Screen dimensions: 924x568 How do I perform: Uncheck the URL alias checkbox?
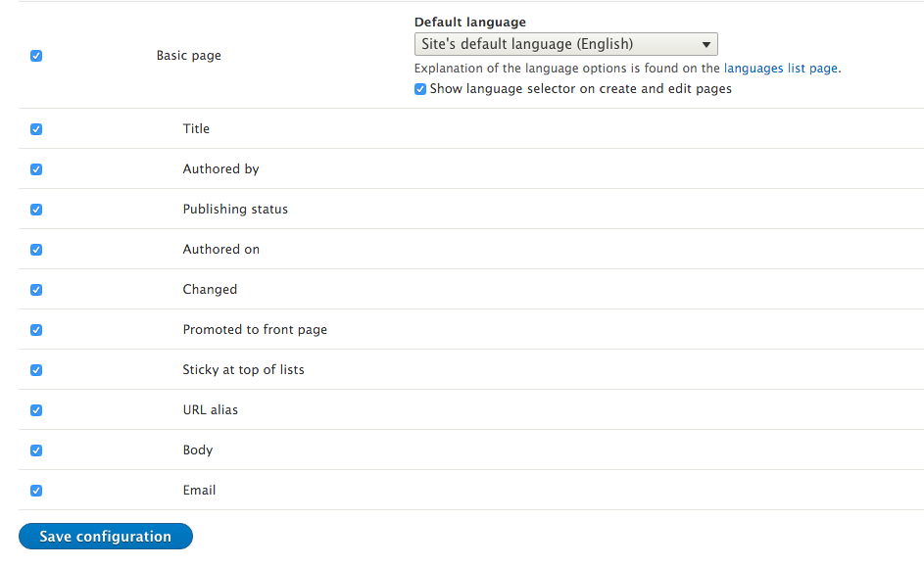coord(36,409)
